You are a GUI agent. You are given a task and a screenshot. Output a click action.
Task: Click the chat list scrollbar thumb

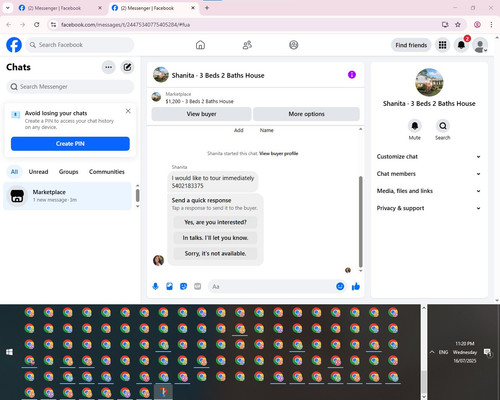tap(137, 195)
